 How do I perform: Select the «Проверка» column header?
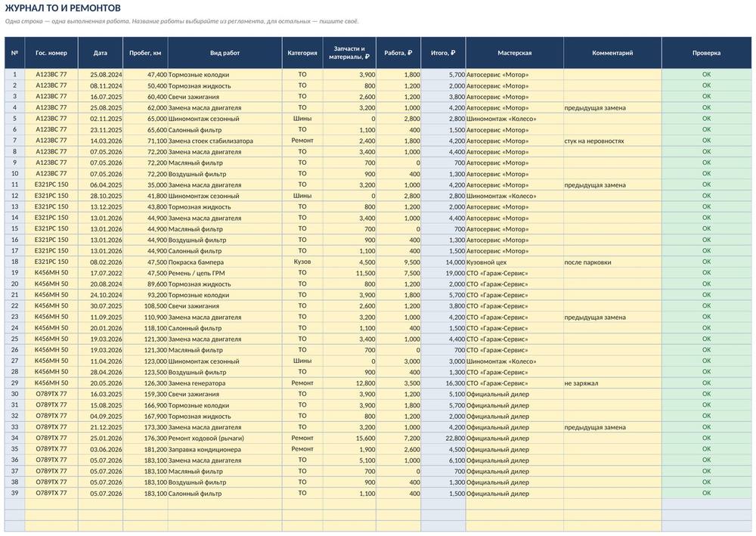click(706, 53)
